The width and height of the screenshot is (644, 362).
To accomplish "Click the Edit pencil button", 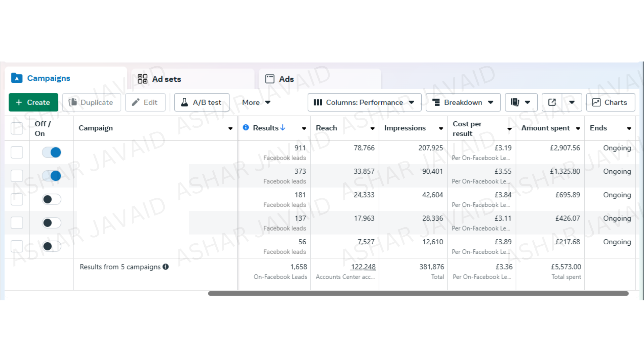I will tap(145, 102).
